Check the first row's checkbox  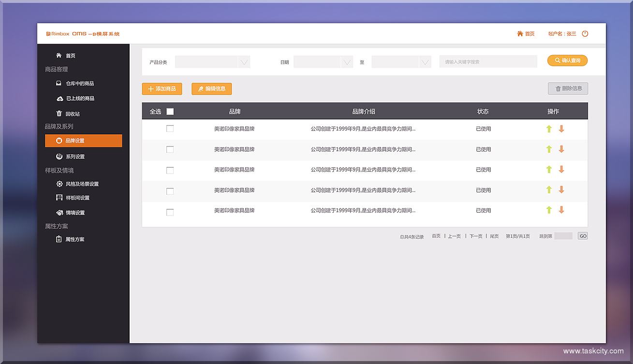click(x=170, y=129)
